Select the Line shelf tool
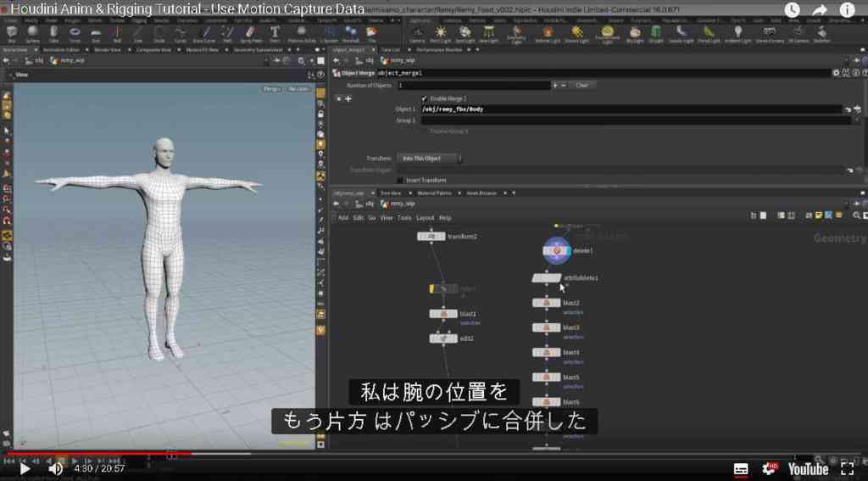 [138, 34]
